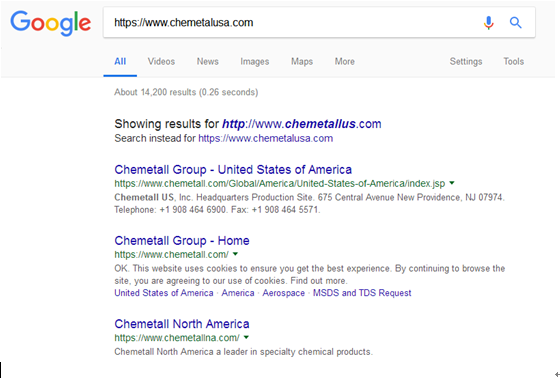Switch to the All tab
Image resolution: width=560 pixels, height=384 pixels.
[120, 61]
